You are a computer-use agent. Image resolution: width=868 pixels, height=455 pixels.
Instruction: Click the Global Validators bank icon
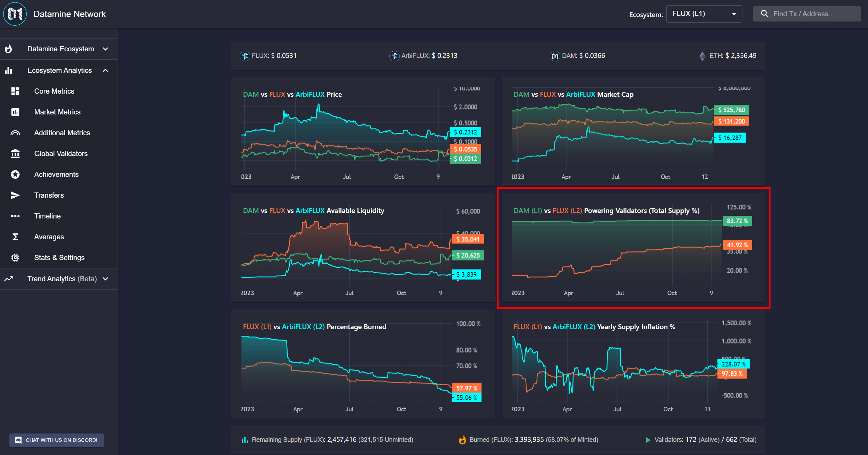pyautogui.click(x=15, y=154)
